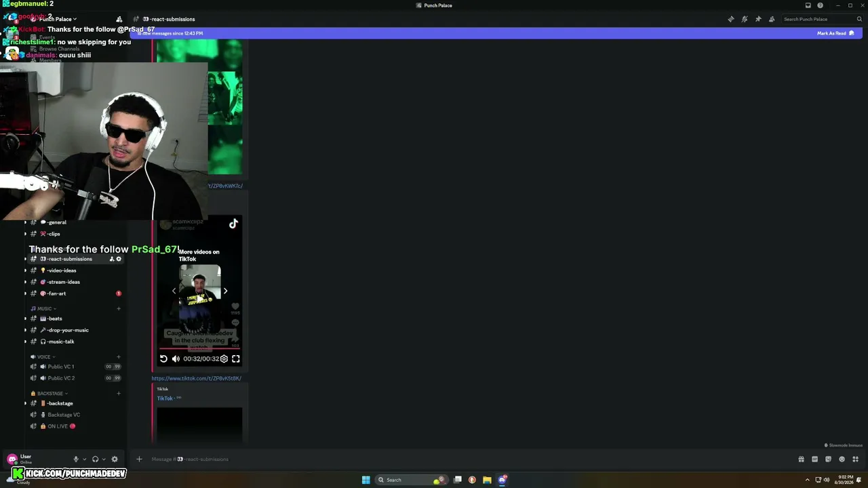The height and width of the screenshot is (488, 868).
Task: Open notification settings bell icon
Action: pyautogui.click(x=744, y=19)
